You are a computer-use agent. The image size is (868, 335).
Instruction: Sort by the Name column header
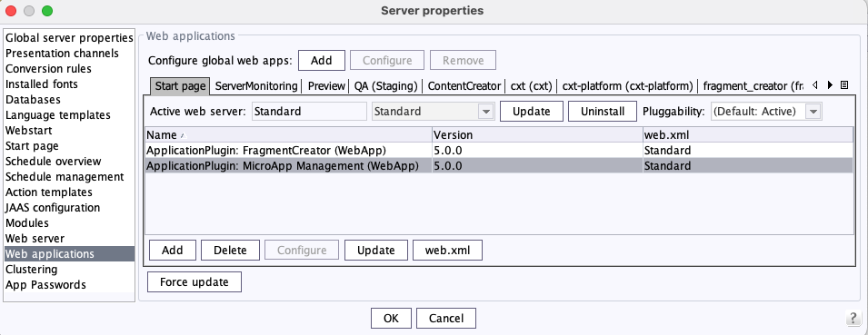coord(288,135)
